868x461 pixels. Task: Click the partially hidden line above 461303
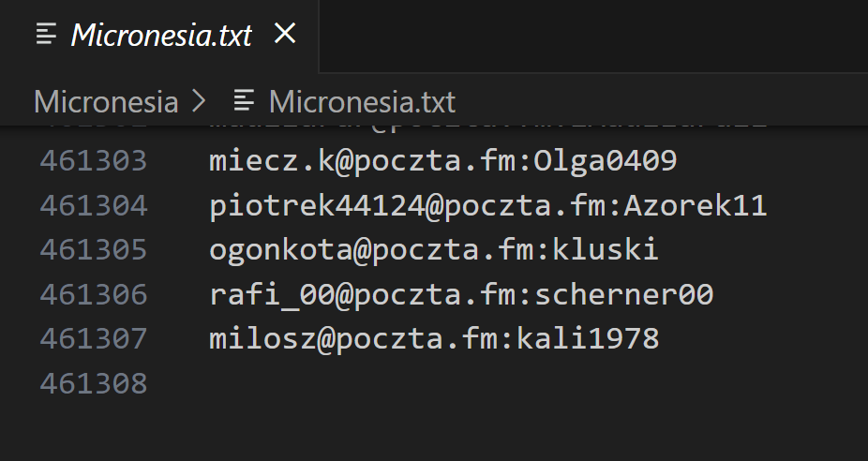487,123
